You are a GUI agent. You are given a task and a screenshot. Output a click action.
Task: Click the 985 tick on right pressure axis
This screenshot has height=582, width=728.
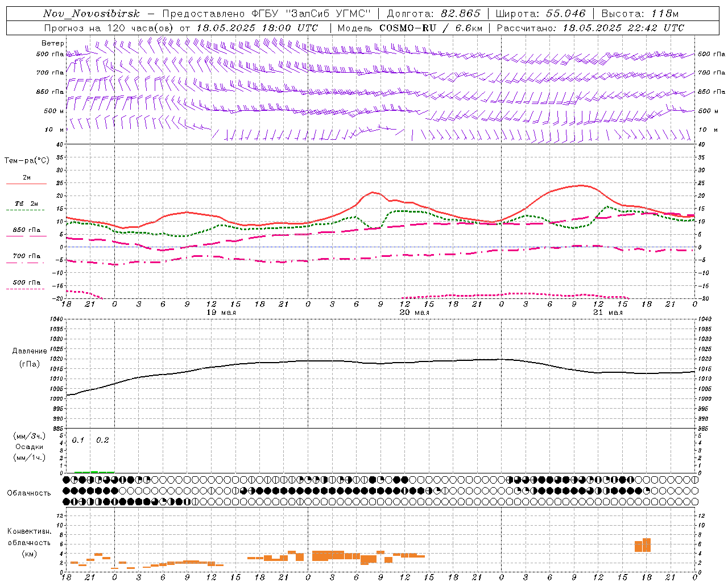point(704,429)
